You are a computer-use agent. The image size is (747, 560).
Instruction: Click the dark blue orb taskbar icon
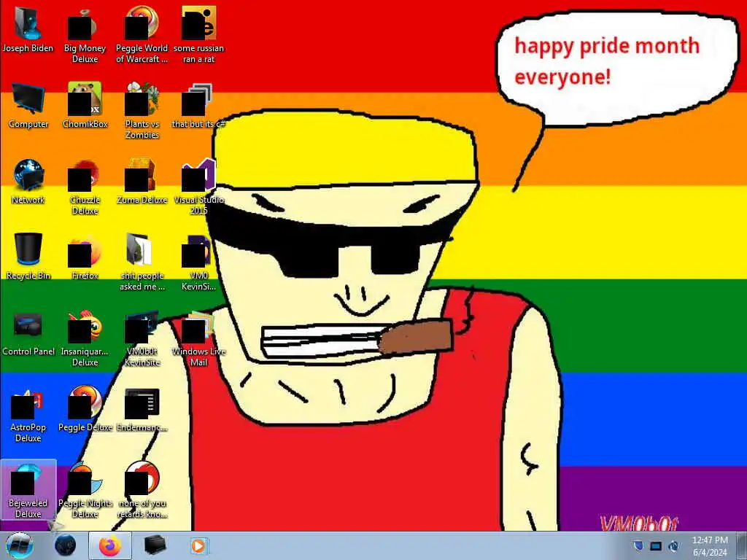click(x=65, y=545)
